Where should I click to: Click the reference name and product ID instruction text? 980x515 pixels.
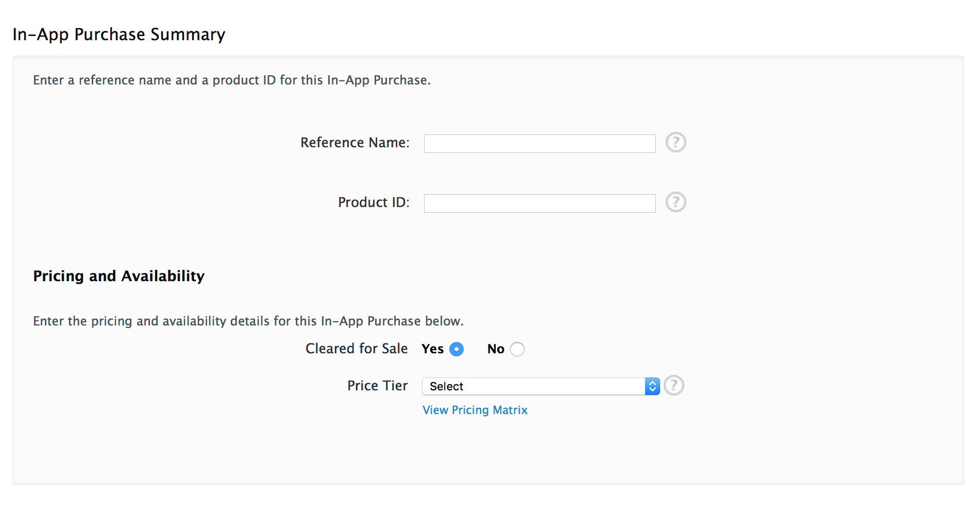tap(232, 80)
